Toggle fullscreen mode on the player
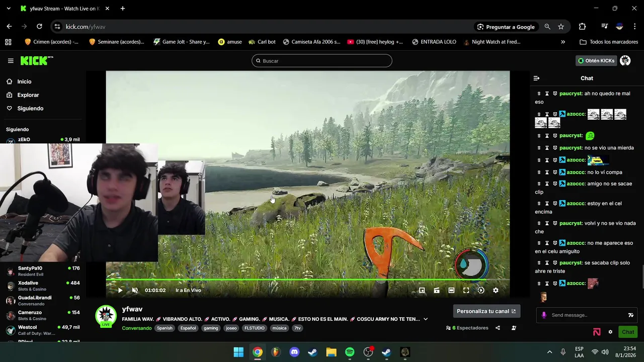Image resolution: width=644 pixels, height=362 pixels. [466, 290]
